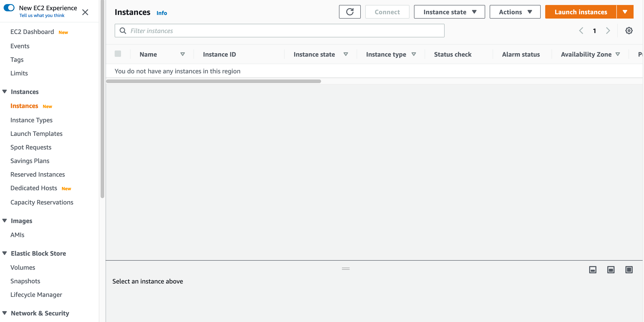The width and height of the screenshot is (644, 322).
Task: Go to previous page arrow
Action: (581, 31)
